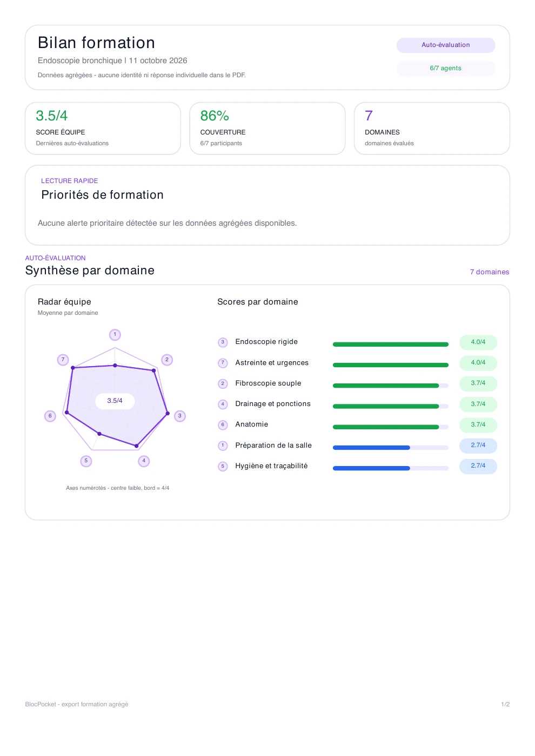The height and width of the screenshot is (756, 535).
Task: Click radar axis marker number 4
Action: pyautogui.click(x=144, y=461)
